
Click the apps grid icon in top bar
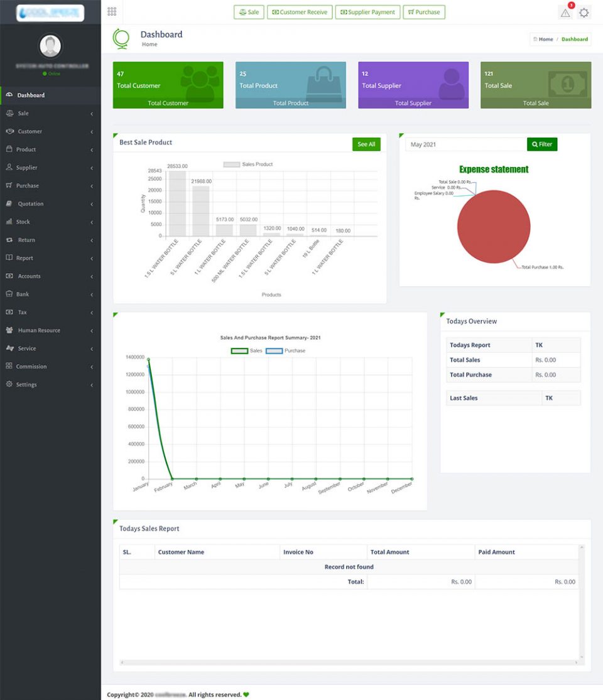[x=112, y=11]
